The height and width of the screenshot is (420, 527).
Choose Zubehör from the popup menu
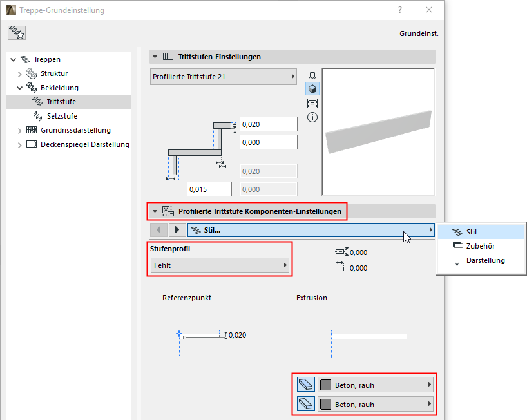pos(481,246)
